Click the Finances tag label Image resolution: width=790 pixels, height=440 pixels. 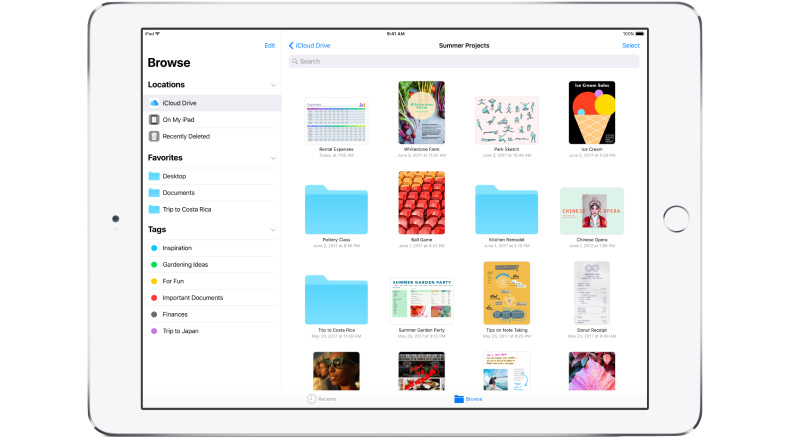pos(175,315)
